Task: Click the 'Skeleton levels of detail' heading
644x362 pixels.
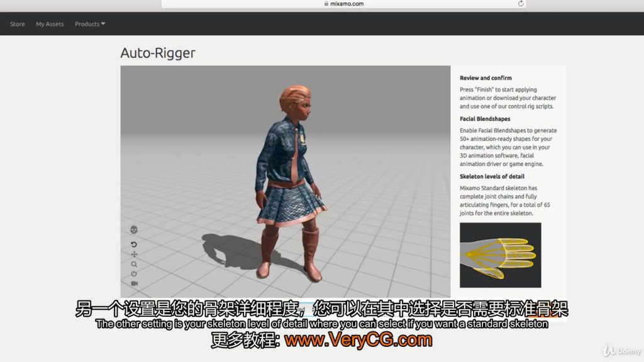Action: 492,177
